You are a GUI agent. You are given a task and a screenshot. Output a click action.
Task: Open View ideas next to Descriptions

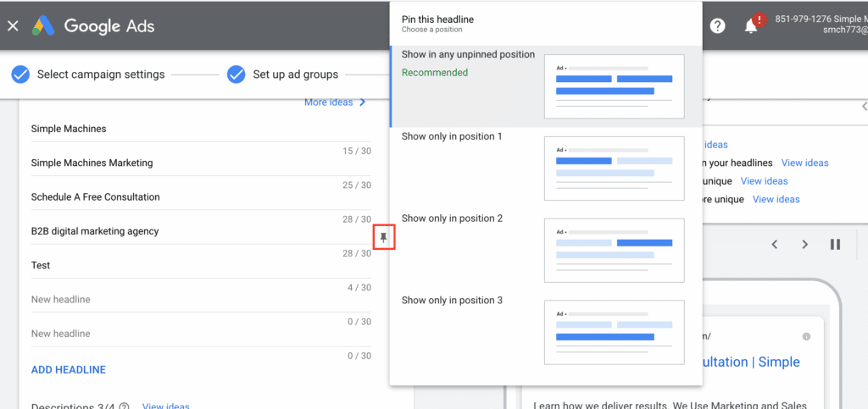tap(165, 406)
